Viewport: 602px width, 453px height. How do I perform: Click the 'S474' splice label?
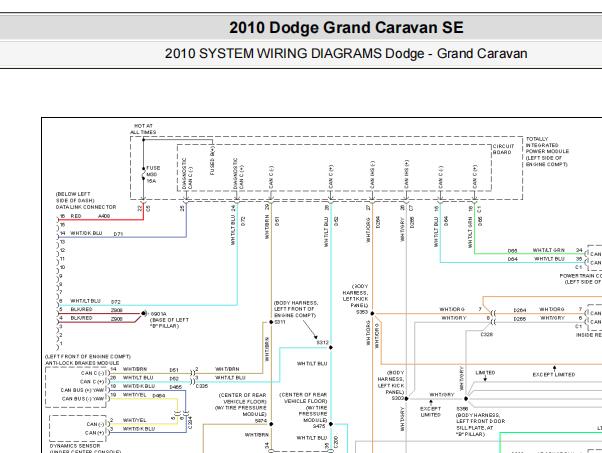click(261, 421)
